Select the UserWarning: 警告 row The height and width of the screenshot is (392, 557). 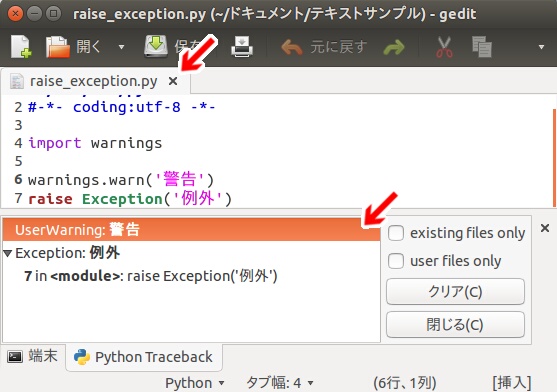[191, 230]
